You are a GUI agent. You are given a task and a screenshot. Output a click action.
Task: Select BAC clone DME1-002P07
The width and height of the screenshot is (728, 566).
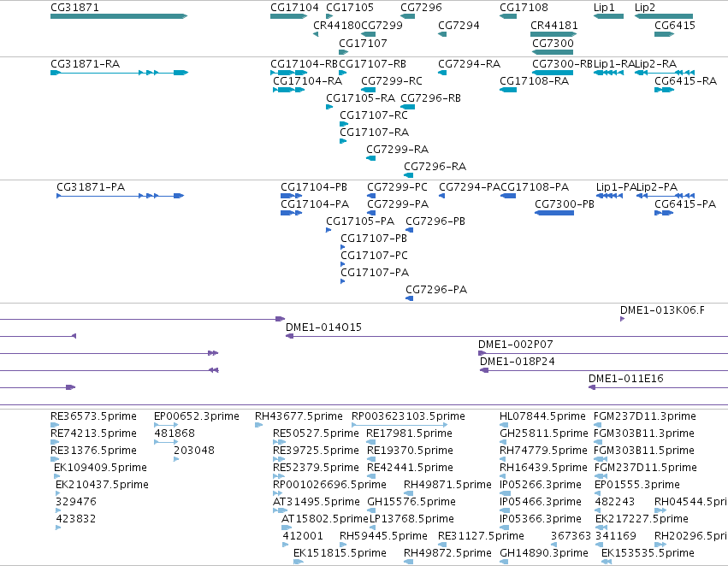click(603, 353)
